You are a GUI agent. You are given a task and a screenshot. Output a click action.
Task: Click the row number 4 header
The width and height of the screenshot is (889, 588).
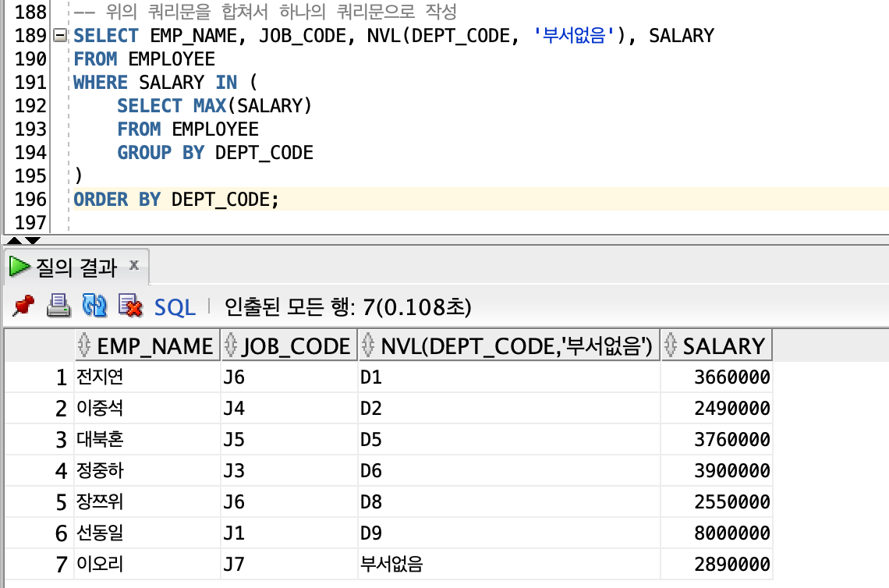pyautogui.click(x=40, y=470)
